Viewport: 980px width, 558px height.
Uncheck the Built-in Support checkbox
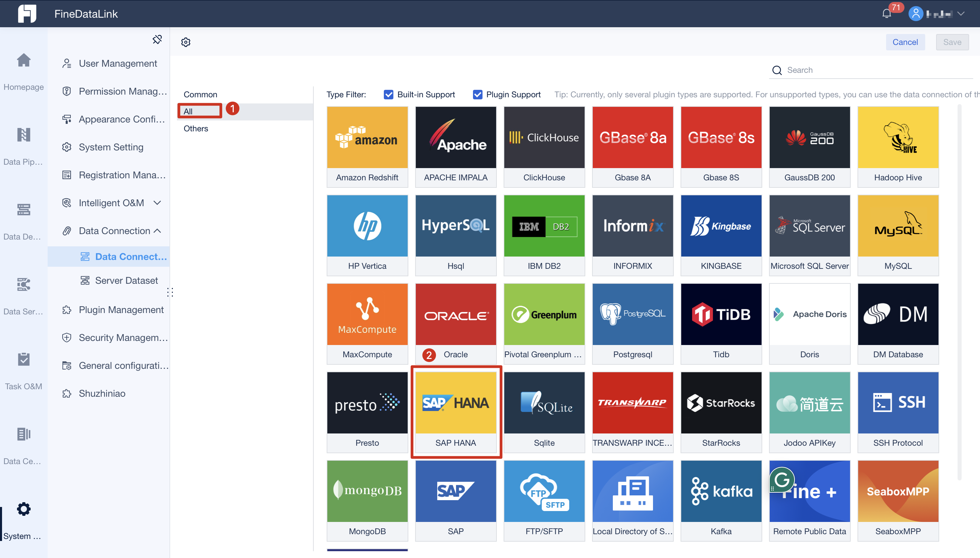click(x=388, y=95)
